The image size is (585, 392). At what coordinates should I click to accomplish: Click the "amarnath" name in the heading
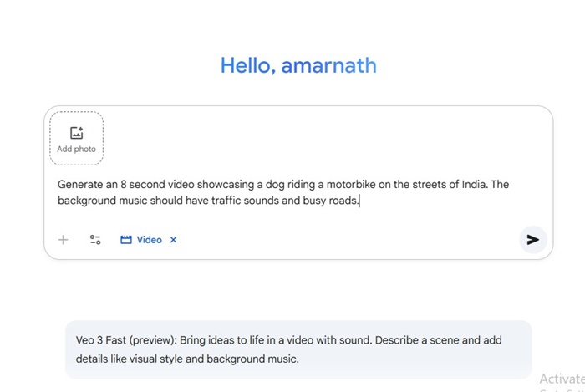tap(328, 64)
